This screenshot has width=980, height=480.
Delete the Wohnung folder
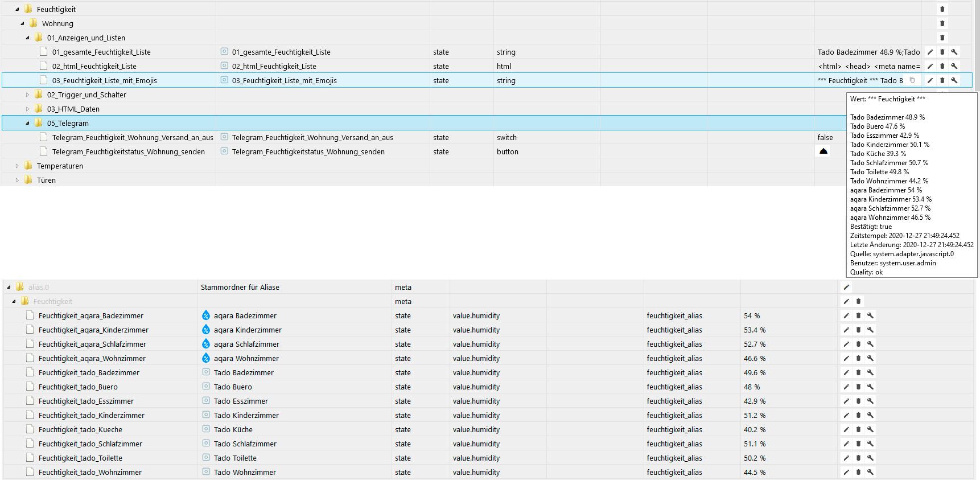point(942,23)
